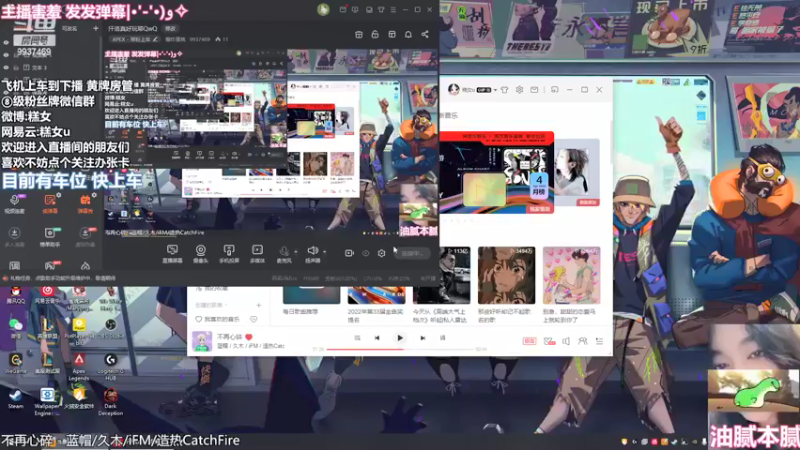Open the 2022年第33届金曲奖 playlist card
Screen dimensions: 800x450
coord(377,304)
